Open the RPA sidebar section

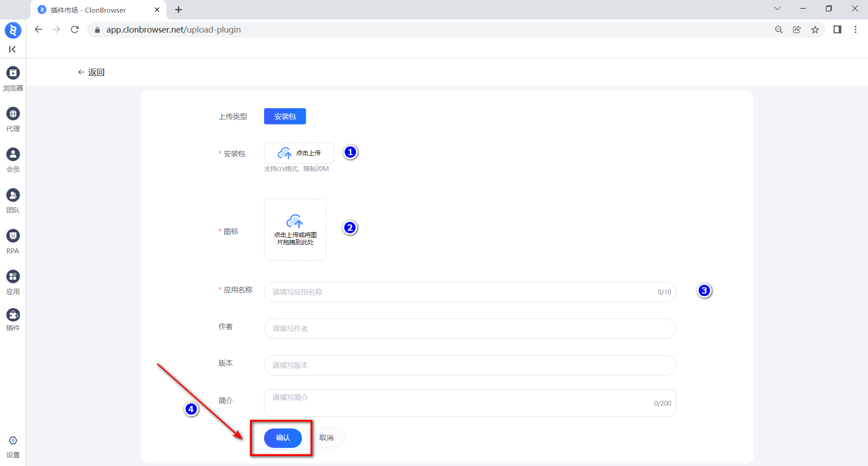[x=13, y=241]
